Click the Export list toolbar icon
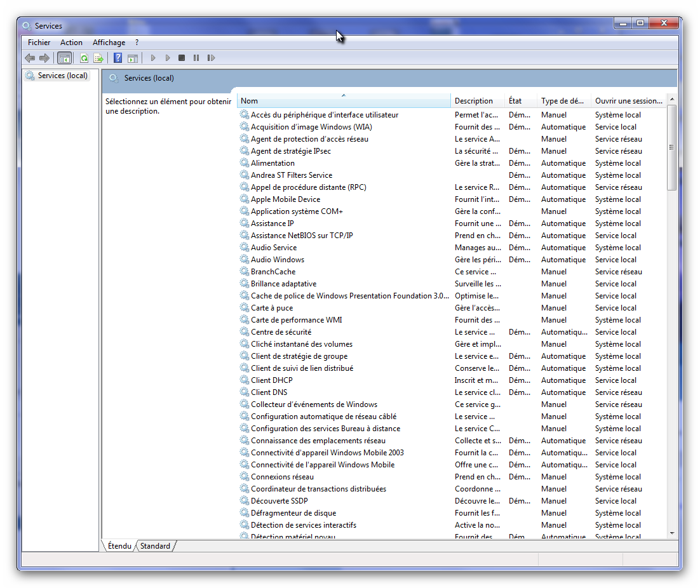This screenshot has height=588, width=700. pos(98,58)
